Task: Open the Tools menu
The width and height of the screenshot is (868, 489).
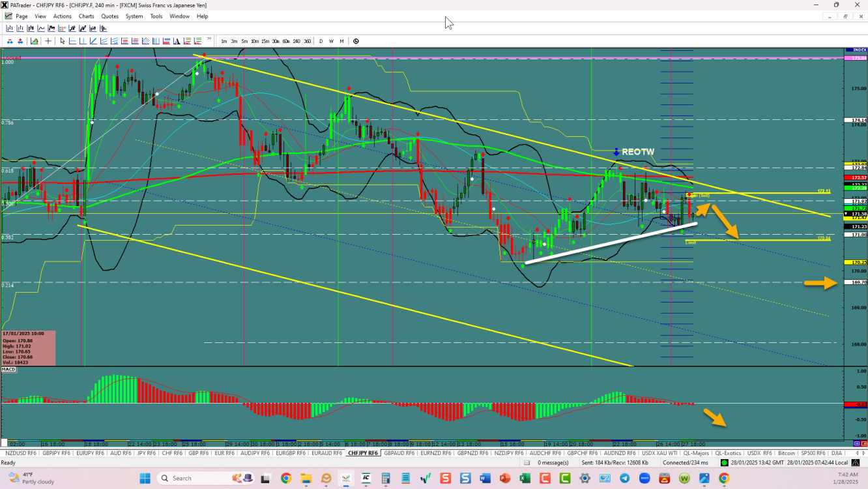Action: pos(156,16)
